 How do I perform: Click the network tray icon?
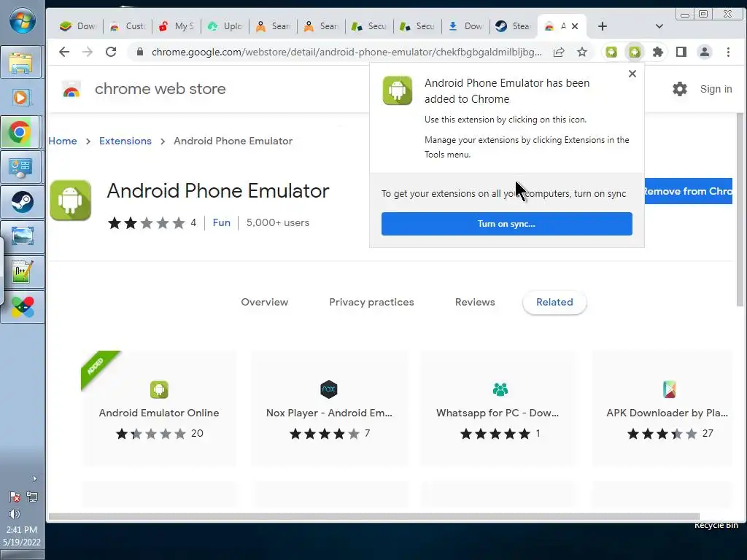32,497
